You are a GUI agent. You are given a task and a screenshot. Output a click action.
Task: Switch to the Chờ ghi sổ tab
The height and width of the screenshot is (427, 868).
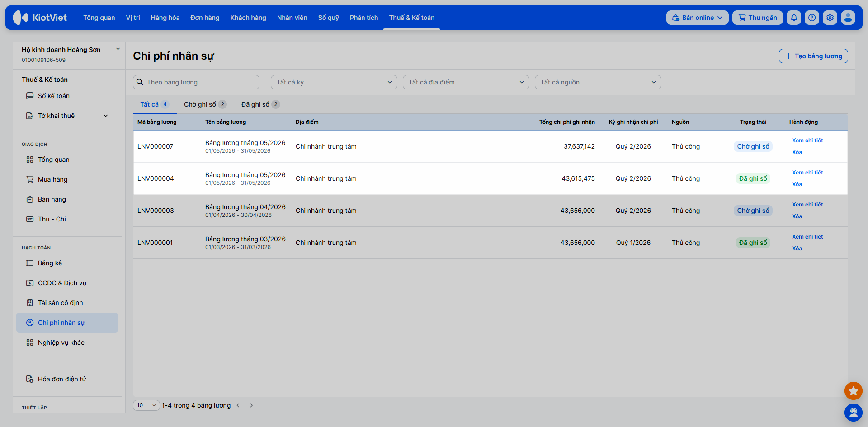coord(205,104)
